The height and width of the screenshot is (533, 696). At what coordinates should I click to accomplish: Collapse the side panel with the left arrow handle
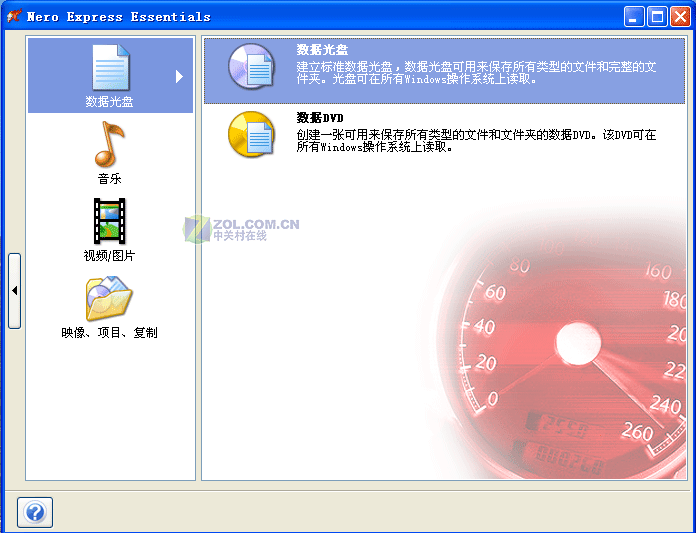(x=15, y=291)
